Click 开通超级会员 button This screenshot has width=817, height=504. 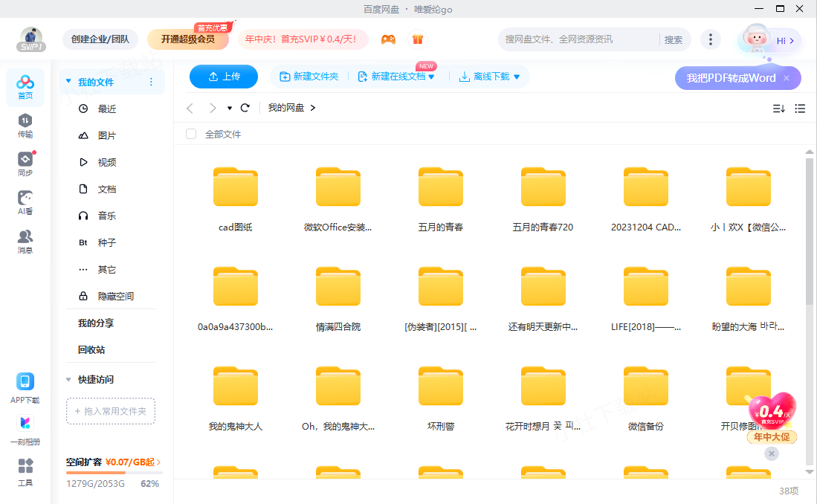[188, 39]
